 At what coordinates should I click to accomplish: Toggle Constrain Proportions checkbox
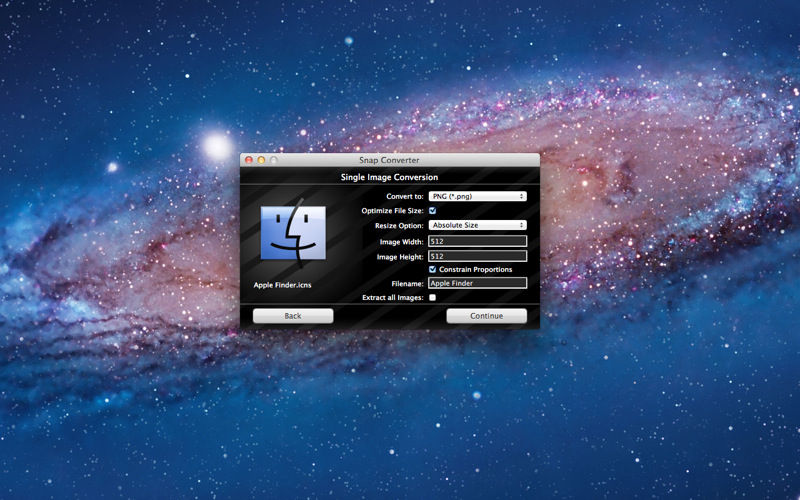click(433, 269)
